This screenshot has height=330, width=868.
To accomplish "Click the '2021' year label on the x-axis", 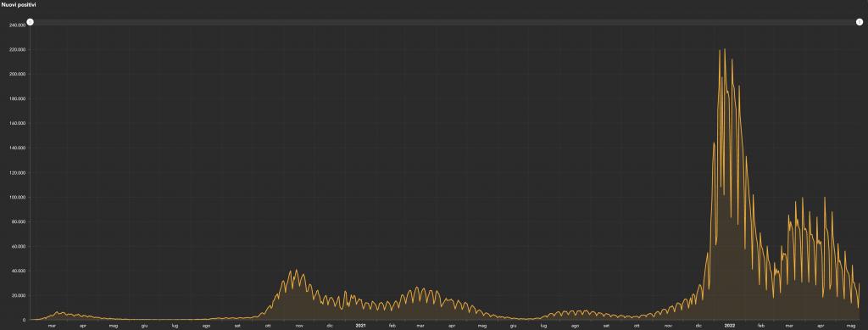I will [x=361, y=326].
